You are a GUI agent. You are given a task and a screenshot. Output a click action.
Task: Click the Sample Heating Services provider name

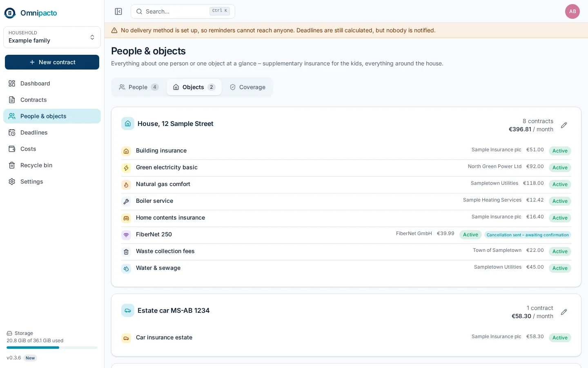pyautogui.click(x=492, y=200)
